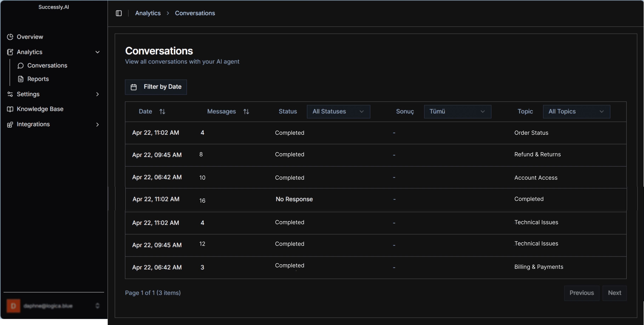
Task: Click the Analytics breadcrumb link
Action: point(148,13)
